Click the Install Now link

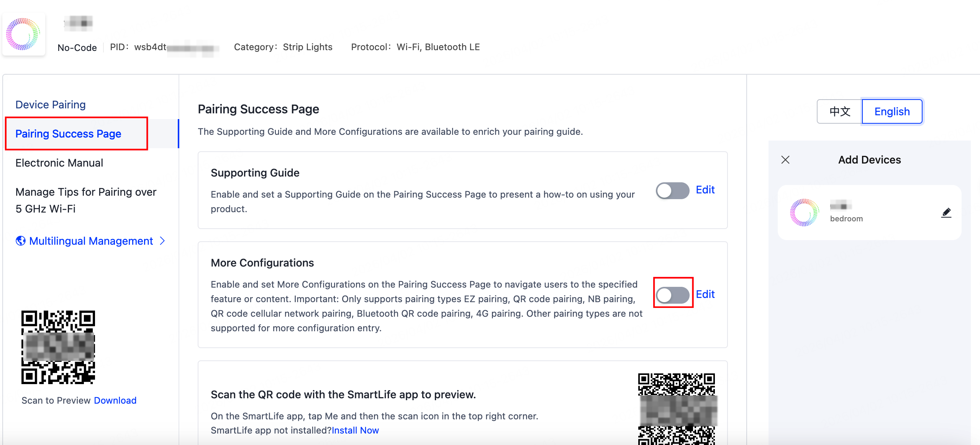click(x=355, y=430)
